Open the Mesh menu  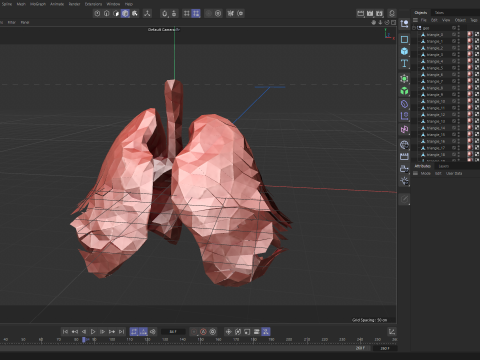21,4
